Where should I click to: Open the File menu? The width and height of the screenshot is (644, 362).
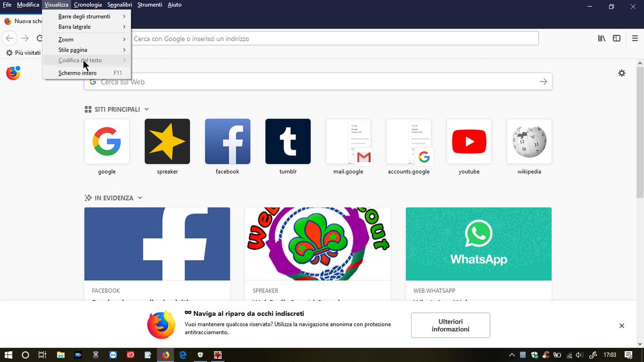(x=7, y=5)
